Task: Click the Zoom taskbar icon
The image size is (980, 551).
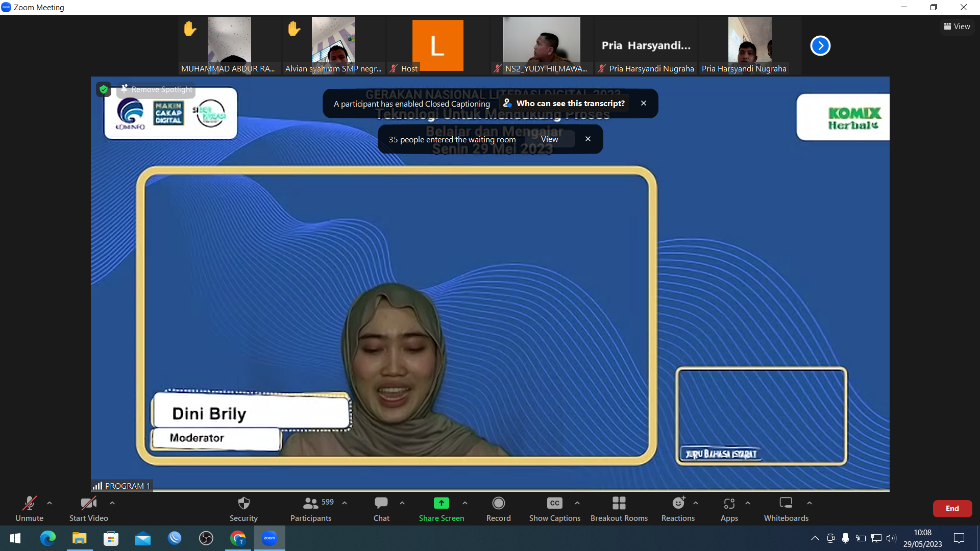Action: pyautogui.click(x=269, y=538)
